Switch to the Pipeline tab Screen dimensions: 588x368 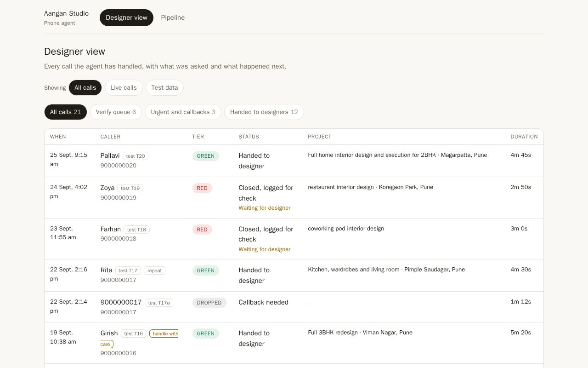click(x=173, y=17)
